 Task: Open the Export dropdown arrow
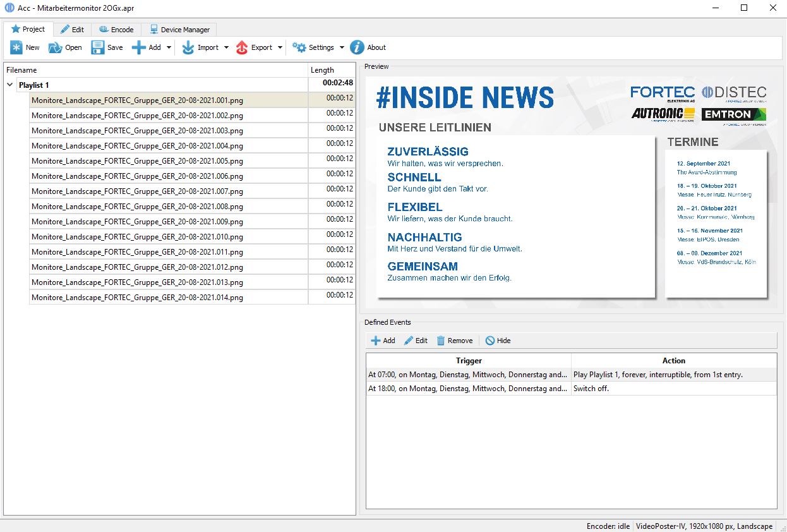coord(280,47)
